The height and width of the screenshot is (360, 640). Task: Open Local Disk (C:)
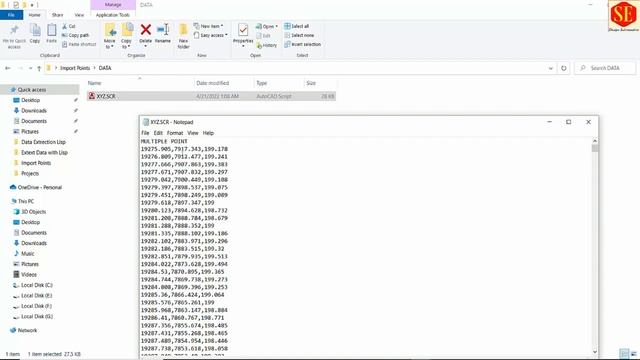point(37,285)
